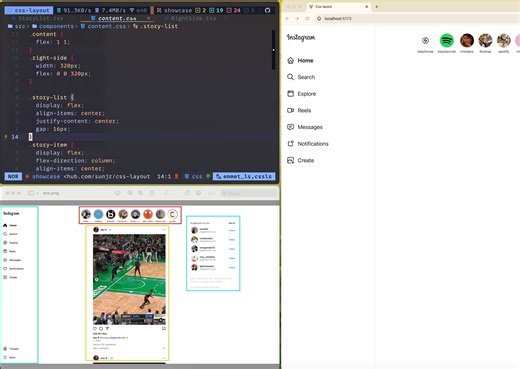Click the Home icon in Instagram sidebar
This screenshot has width=520, height=369.
[x=291, y=60]
